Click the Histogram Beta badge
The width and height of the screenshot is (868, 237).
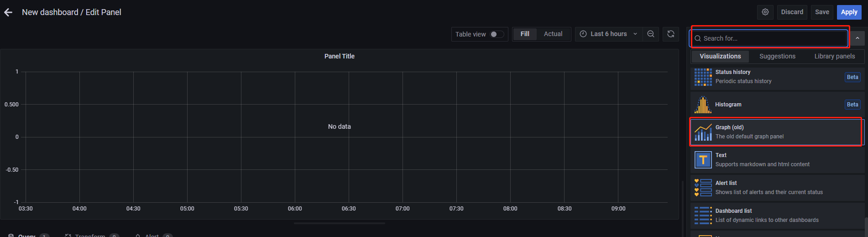coord(852,105)
